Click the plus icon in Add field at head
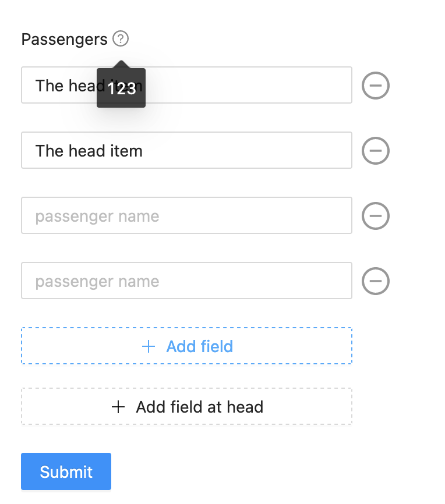The width and height of the screenshot is (445, 504). [x=118, y=407]
